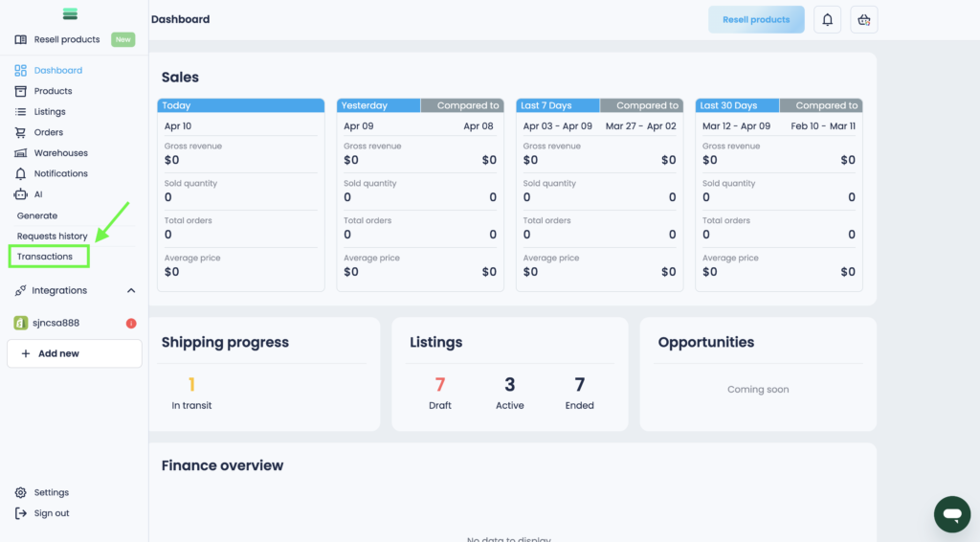Screen dimensions: 980x542
Task: Go to Requests history
Action: tap(53, 236)
